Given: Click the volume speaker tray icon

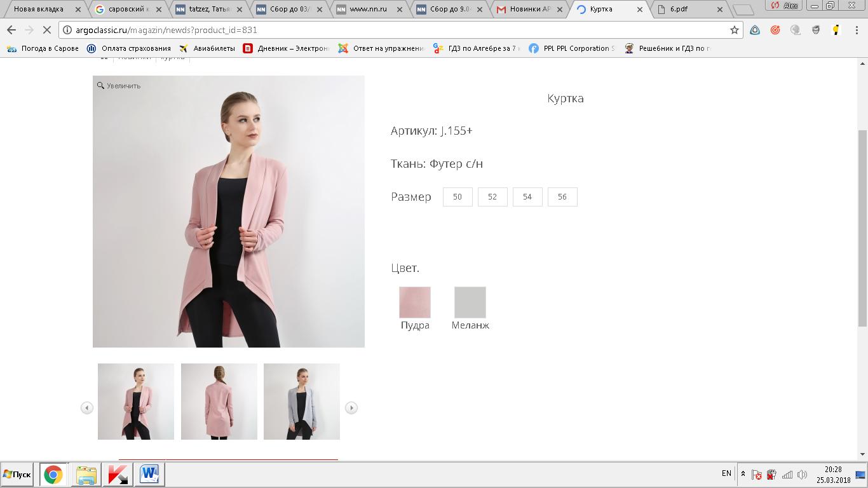Looking at the screenshot, I should click(802, 475).
